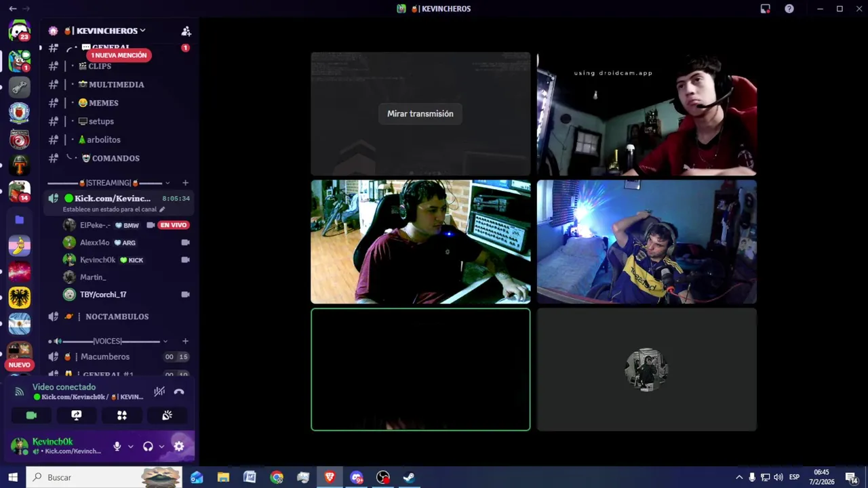The height and width of the screenshot is (488, 868).
Task: Click Mirar transmisión to watch stream
Action: point(420,114)
